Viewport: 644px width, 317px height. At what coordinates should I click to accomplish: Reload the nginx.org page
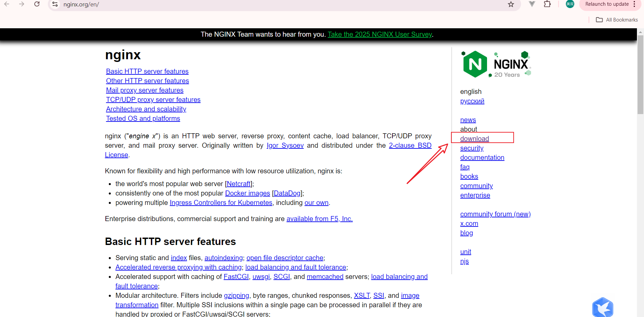pos(37,4)
